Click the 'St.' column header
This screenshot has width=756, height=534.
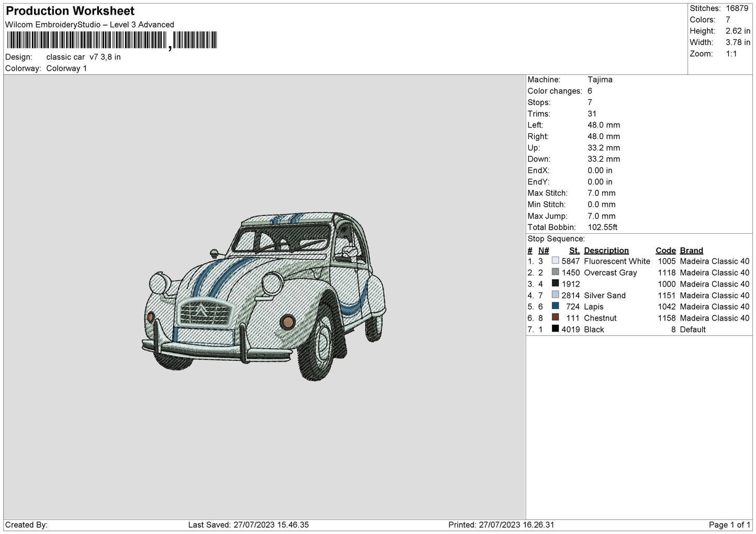574,251
